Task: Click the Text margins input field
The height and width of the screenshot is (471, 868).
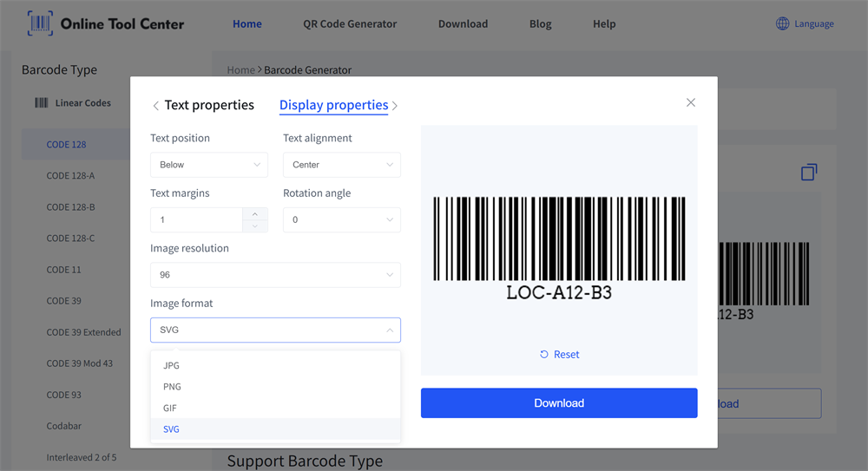Action: coord(197,220)
